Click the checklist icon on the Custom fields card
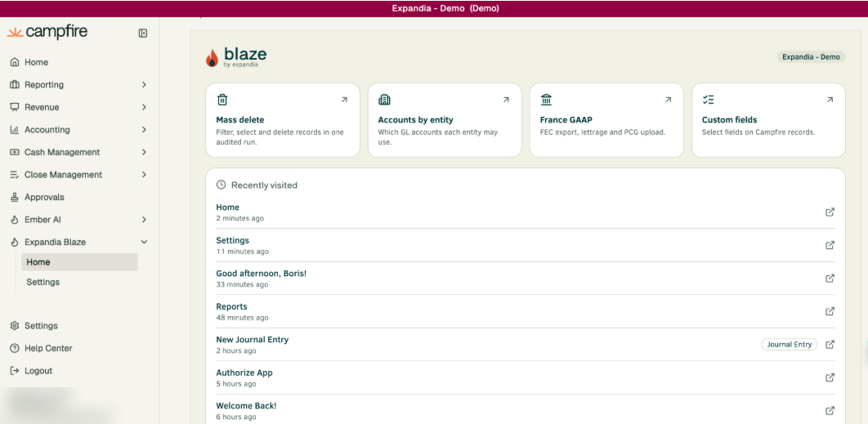The width and height of the screenshot is (868, 424). pyautogui.click(x=708, y=100)
